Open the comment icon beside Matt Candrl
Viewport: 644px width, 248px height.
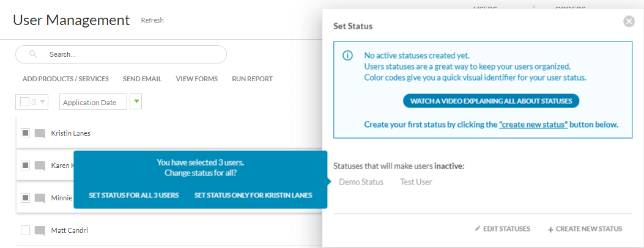pos(40,231)
